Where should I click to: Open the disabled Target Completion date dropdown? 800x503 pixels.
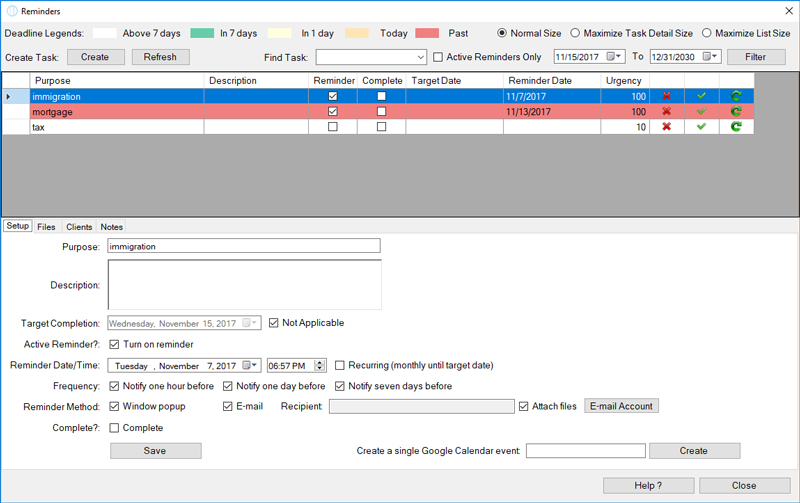(x=250, y=323)
